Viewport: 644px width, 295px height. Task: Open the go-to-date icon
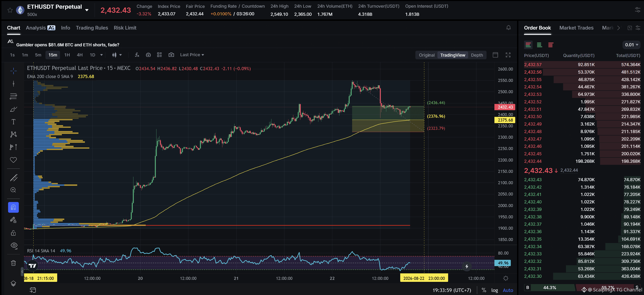pyautogui.click(x=33, y=290)
